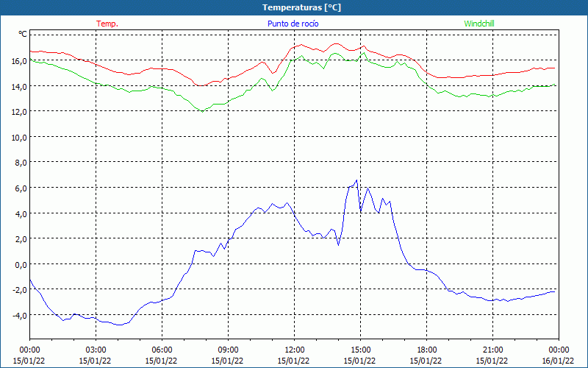
Task: Click the 6,0 y-axis value
Action: [x=21, y=188]
